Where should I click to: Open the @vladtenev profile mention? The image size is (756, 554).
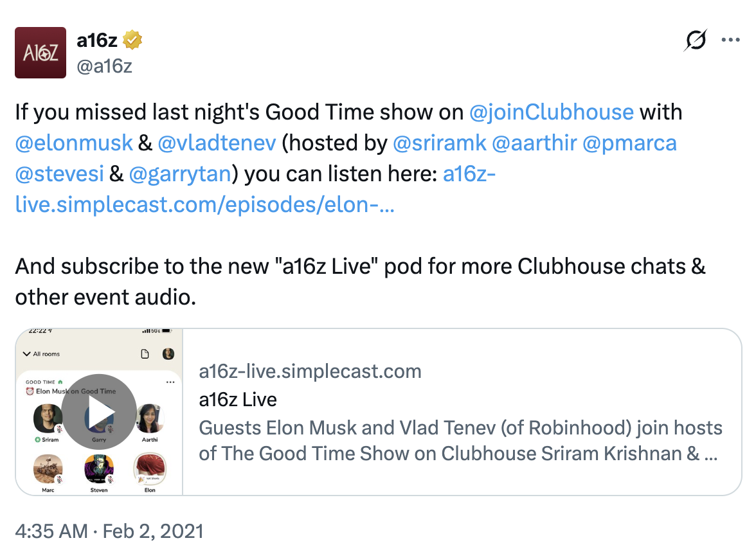point(216,143)
